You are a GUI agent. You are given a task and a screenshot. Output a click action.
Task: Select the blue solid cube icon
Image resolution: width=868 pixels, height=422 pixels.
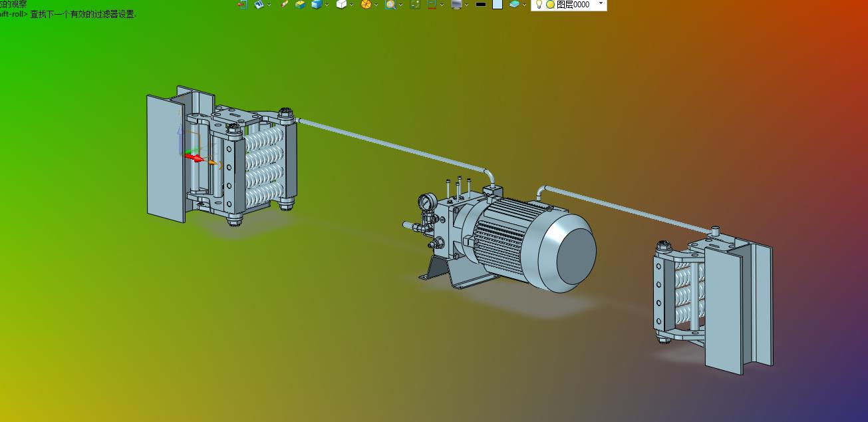317,4
